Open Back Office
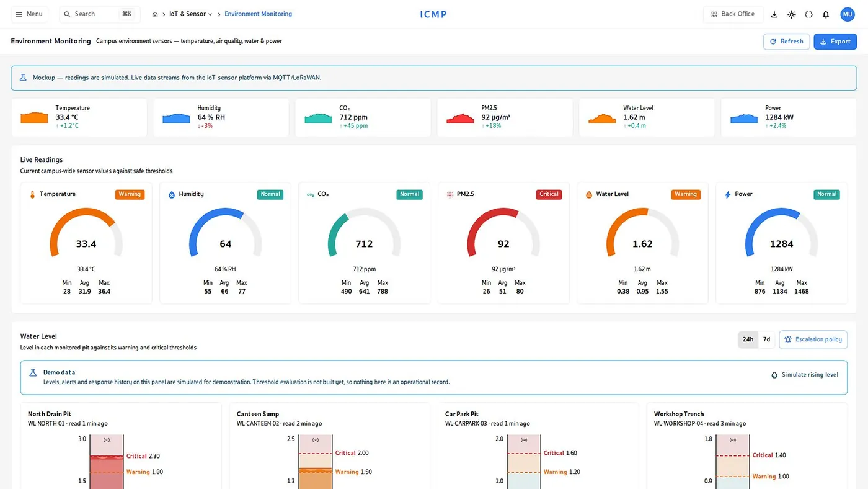The image size is (868, 489). tap(733, 14)
